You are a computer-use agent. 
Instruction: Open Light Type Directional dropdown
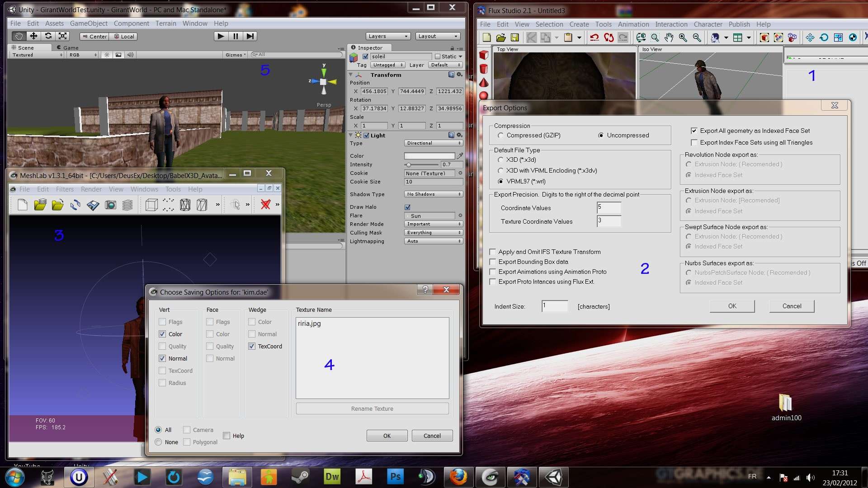point(433,143)
